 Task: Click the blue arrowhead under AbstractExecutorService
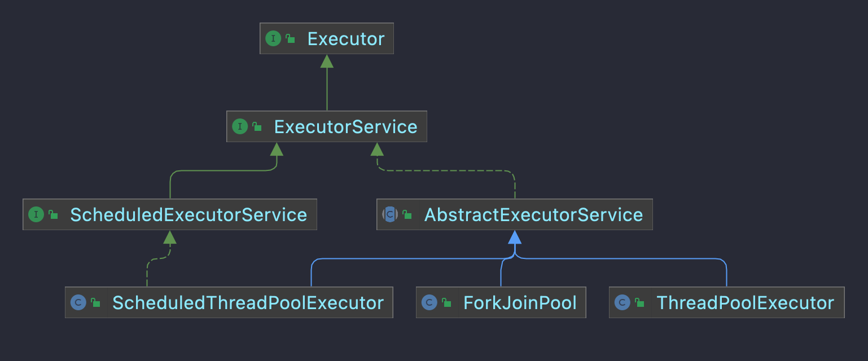coord(514,237)
